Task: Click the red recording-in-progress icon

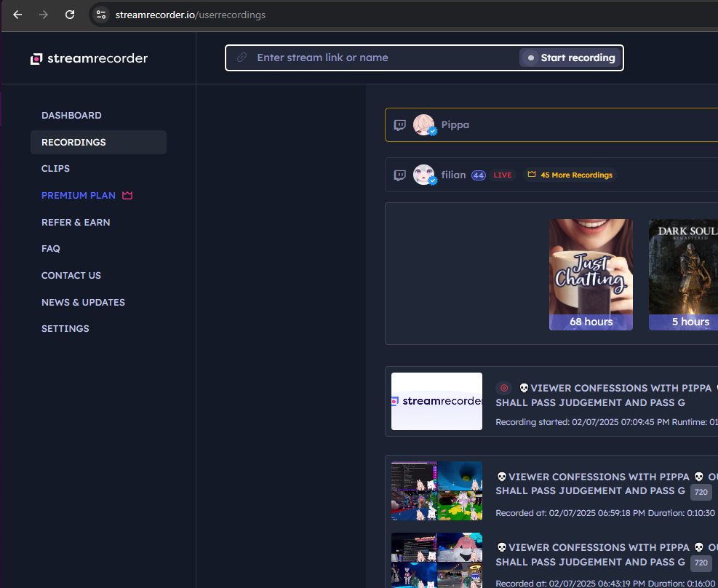Action: (503, 389)
